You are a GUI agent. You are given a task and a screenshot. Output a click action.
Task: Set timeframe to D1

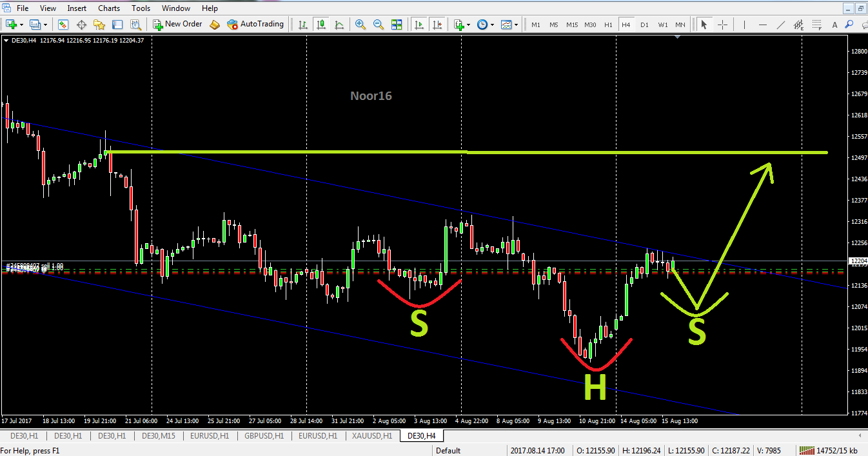(x=644, y=25)
